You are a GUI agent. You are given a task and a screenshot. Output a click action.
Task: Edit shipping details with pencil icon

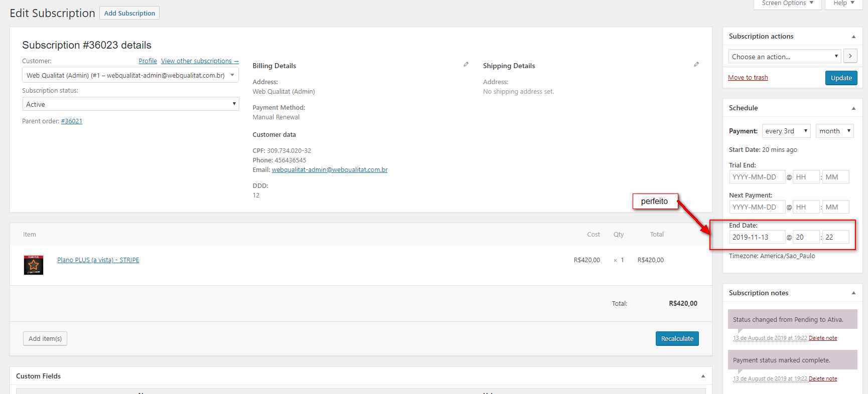click(696, 65)
